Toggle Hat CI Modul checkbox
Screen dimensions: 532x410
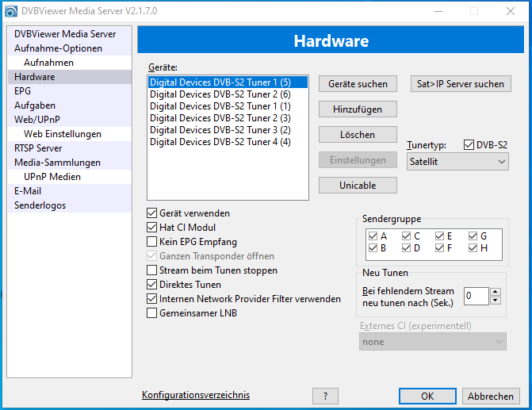(151, 228)
